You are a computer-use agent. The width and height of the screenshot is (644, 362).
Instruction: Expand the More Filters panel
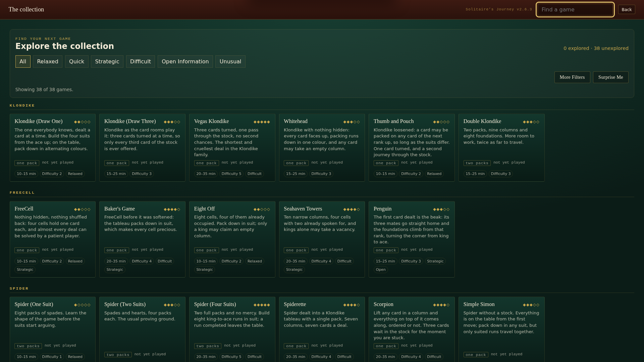[572, 77]
